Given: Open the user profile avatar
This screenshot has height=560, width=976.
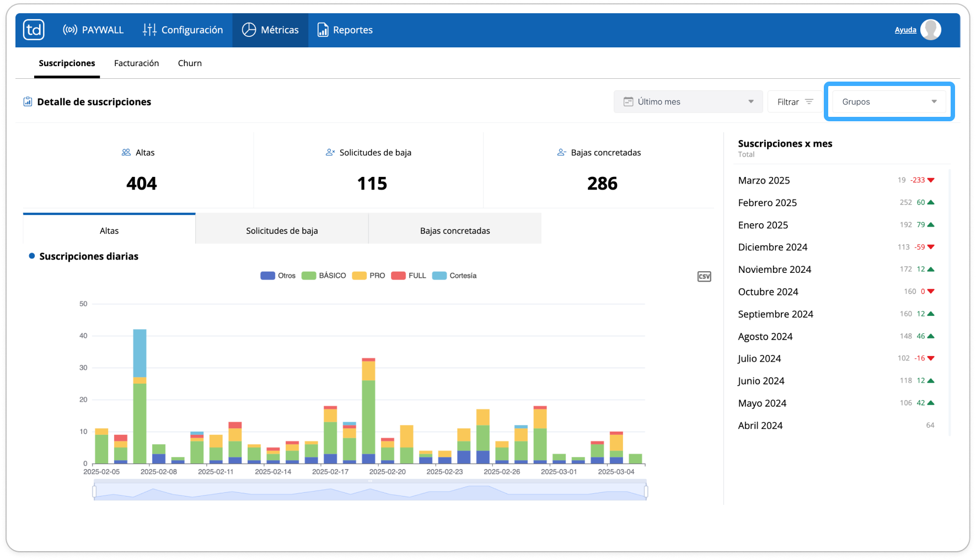Looking at the screenshot, I should coord(931,30).
